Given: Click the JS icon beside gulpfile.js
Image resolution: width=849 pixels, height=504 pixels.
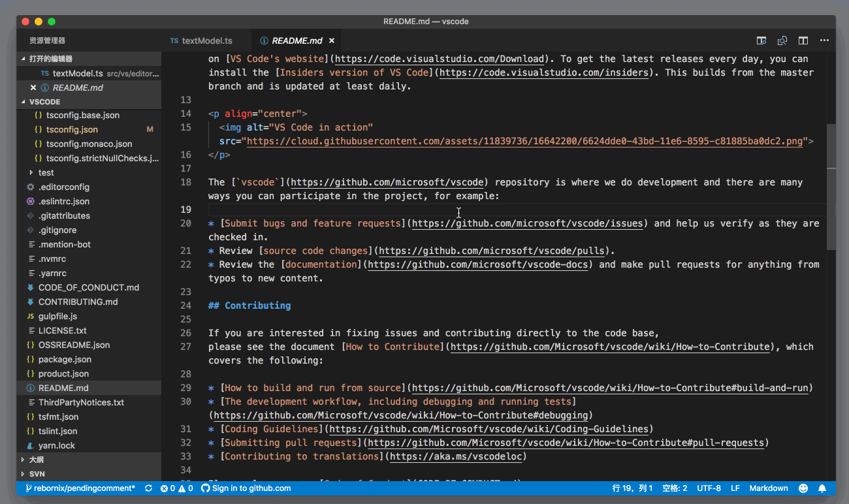Looking at the screenshot, I should pos(31,316).
